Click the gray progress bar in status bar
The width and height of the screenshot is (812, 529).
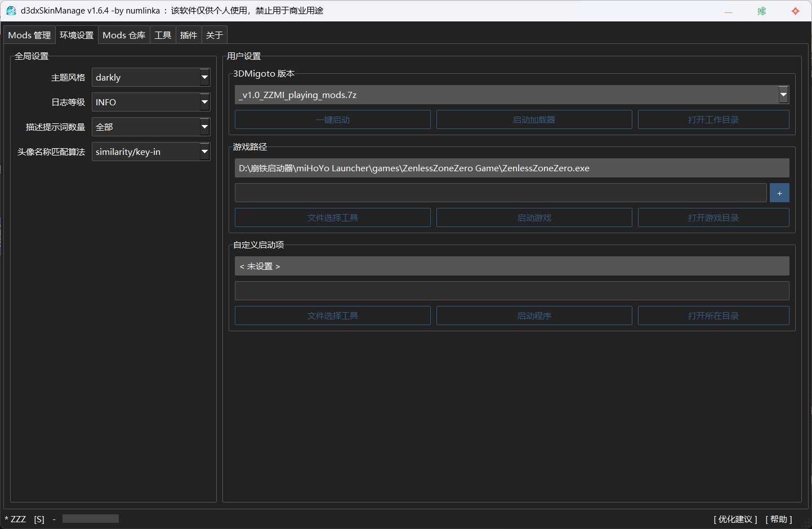coord(91,518)
